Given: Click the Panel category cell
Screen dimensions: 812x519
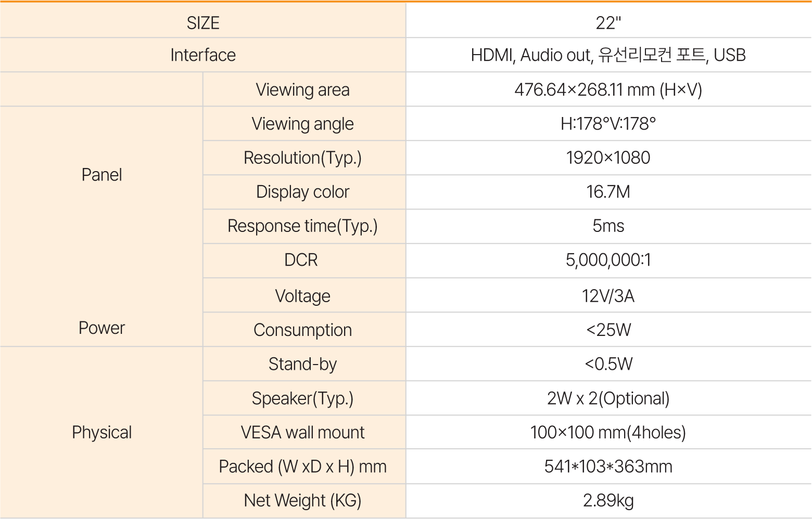Looking at the screenshot, I should point(102,175).
